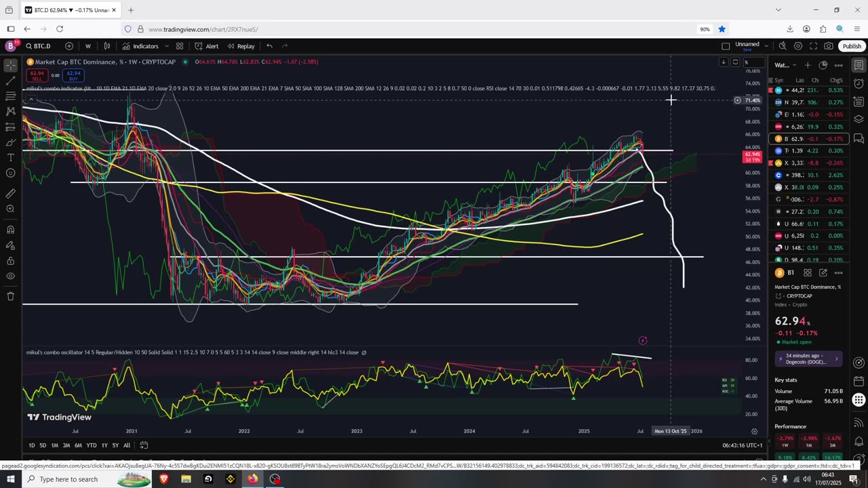This screenshot has height=488, width=868.
Task: Click the chart time axis settings gear
Action: click(x=754, y=431)
